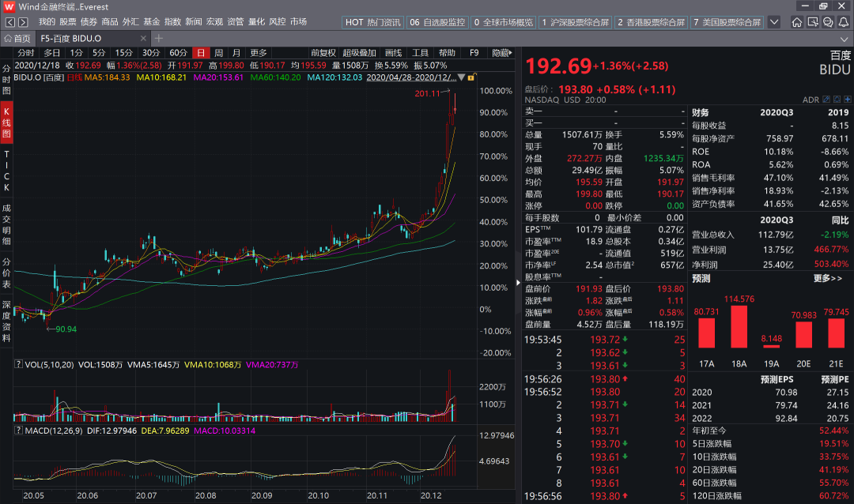Open the TICK side tab

click(x=6, y=171)
